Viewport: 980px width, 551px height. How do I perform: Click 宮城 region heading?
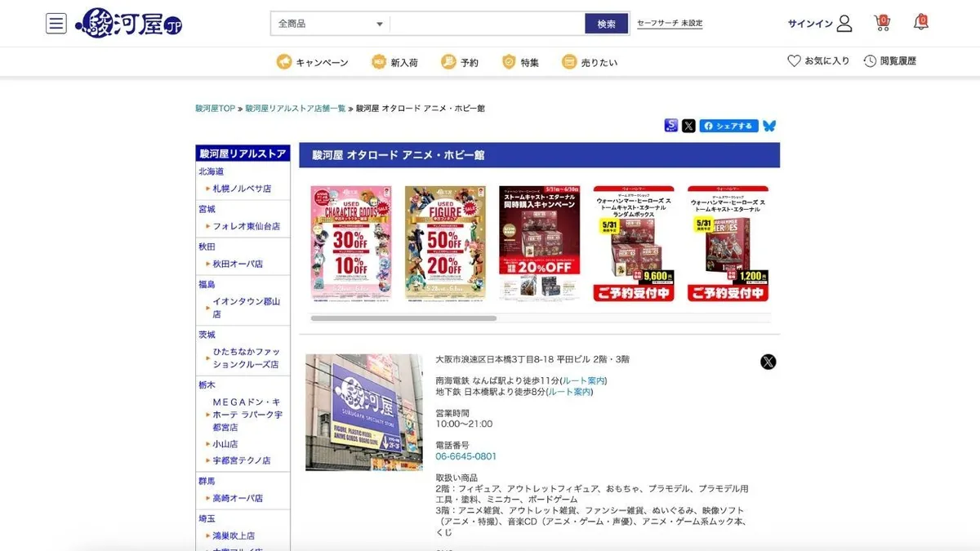tap(207, 209)
